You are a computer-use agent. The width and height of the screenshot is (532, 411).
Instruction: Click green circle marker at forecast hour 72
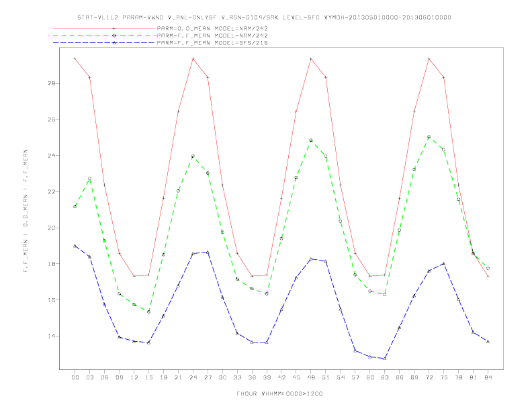point(429,137)
